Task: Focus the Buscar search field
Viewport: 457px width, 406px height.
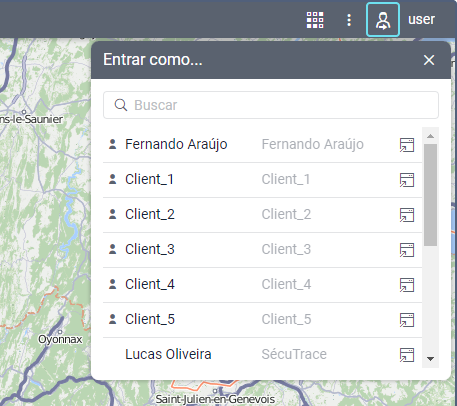Action: (271, 105)
